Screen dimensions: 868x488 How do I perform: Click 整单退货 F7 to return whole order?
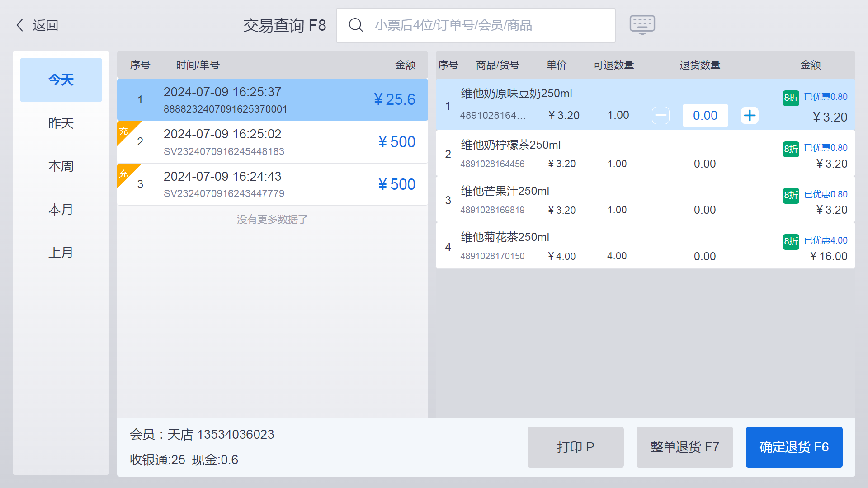684,447
